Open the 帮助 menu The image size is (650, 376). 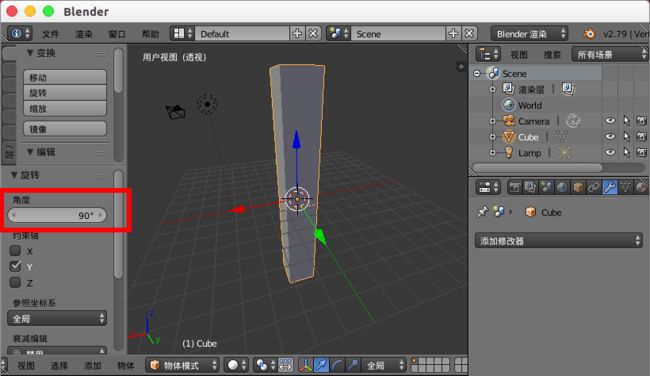tap(150, 34)
